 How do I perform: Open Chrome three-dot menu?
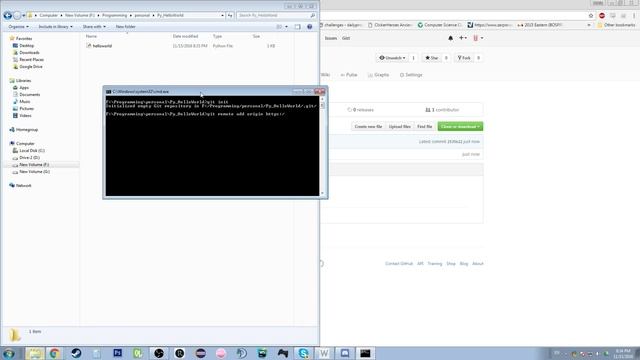tap(634, 16)
